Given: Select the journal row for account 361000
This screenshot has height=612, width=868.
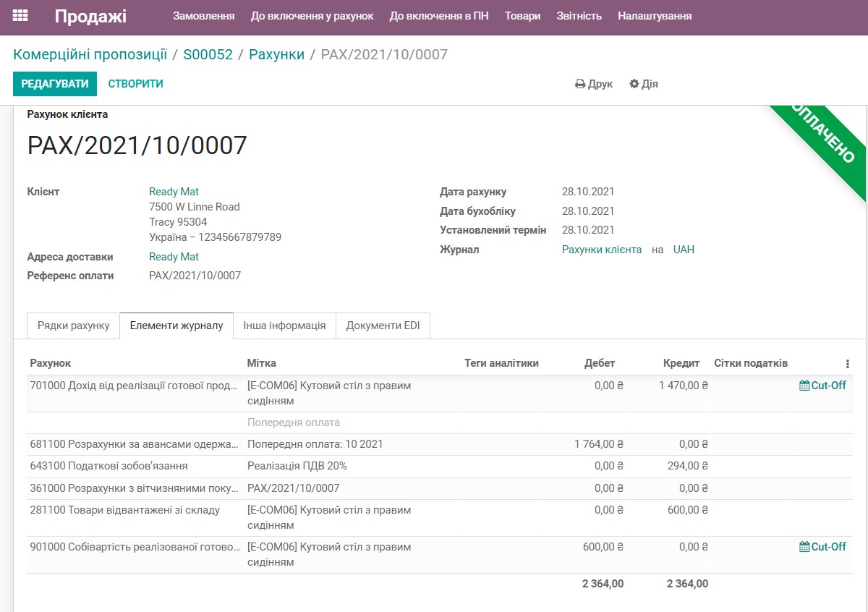Looking at the screenshot, I should 289,488.
